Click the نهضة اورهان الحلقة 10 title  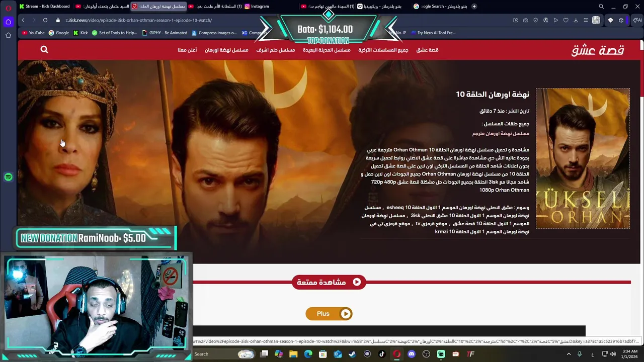pos(493,94)
